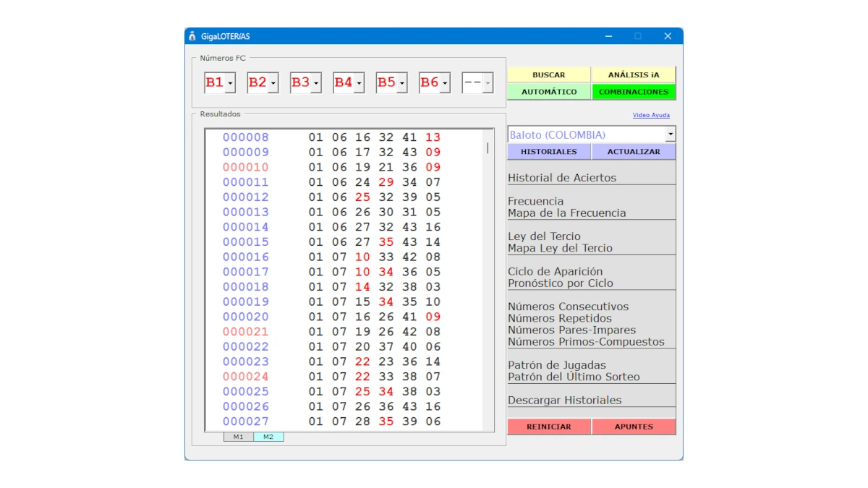Click the GigaLOTERíAS title bar app icon
Viewport: 868px width, 488px height.
coord(192,35)
